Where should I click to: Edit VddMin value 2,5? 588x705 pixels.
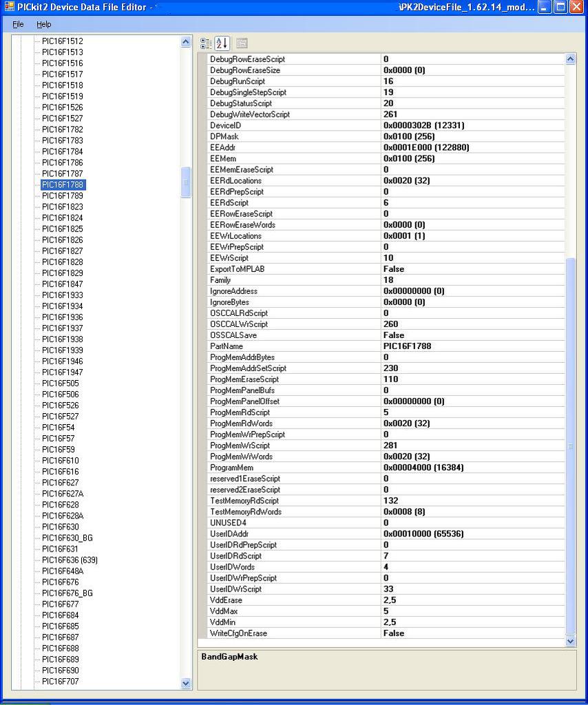473,622
